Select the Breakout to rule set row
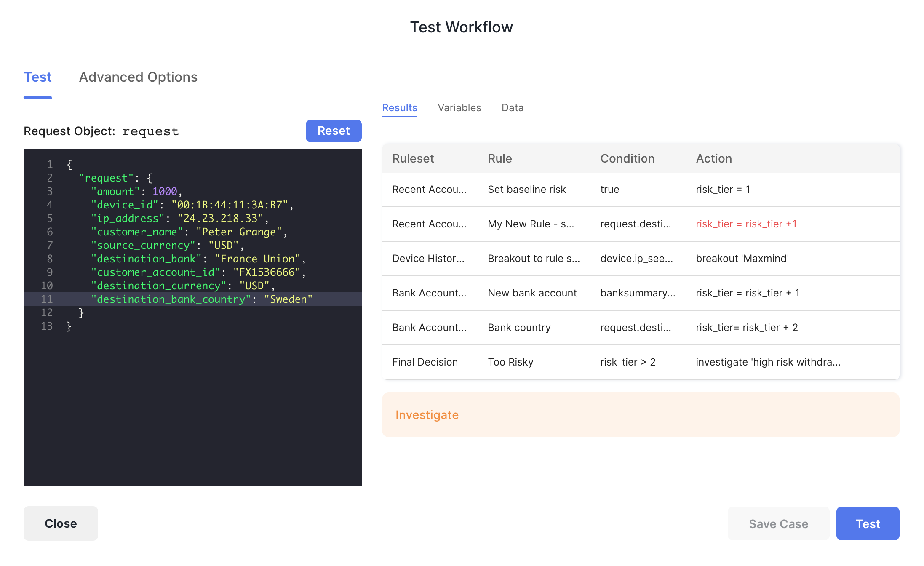This screenshot has height=566, width=924. click(x=533, y=259)
